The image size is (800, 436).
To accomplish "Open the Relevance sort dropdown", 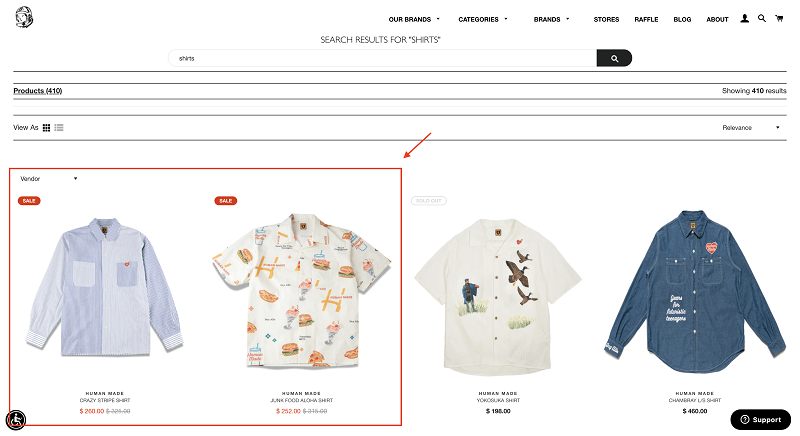I will click(x=751, y=127).
